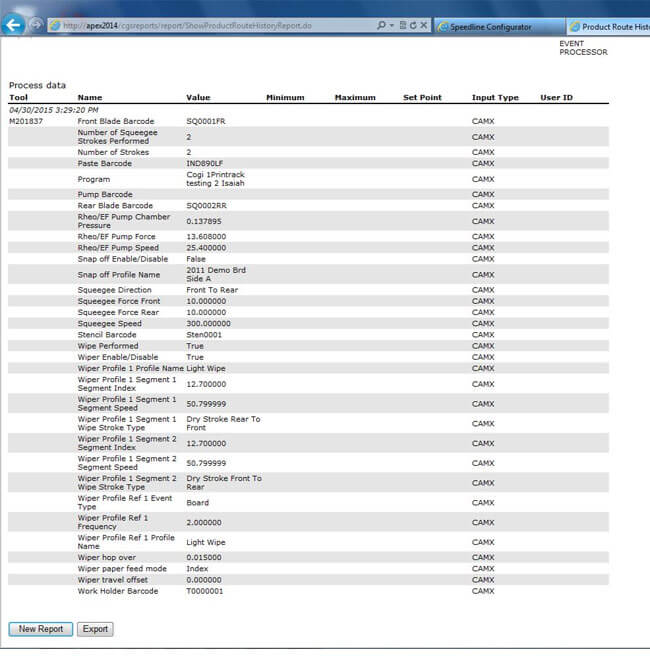Refresh the page with the reload icon
Screen dimensions: 650x665
pos(412,26)
